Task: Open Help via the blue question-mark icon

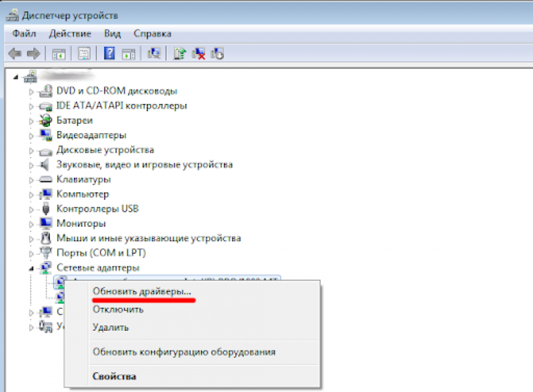Action: tap(109, 53)
